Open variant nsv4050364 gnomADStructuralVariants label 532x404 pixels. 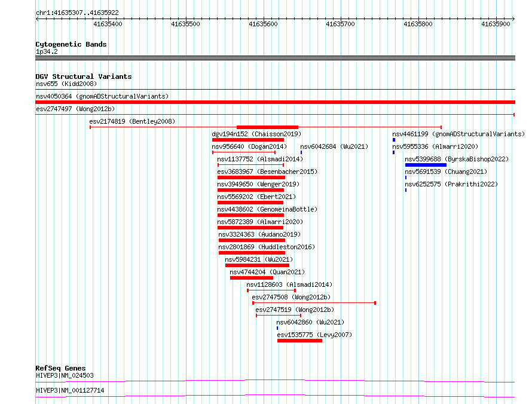click(x=102, y=96)
